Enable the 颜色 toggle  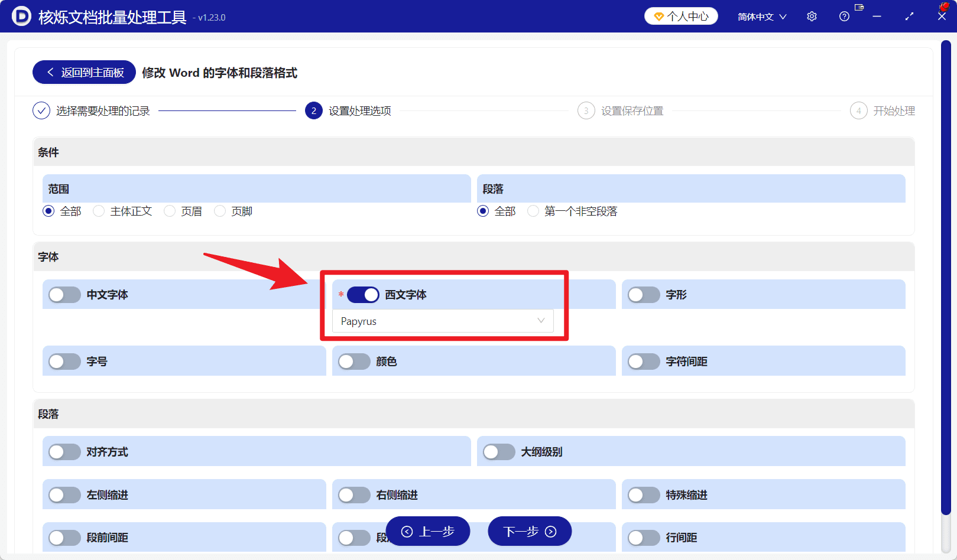click(354, 362)
